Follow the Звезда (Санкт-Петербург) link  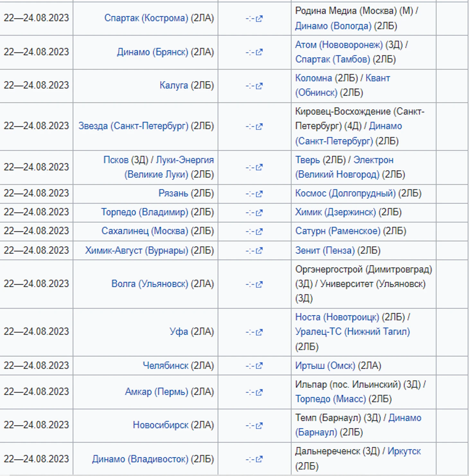pyautogui.click(x=133, y=126)
